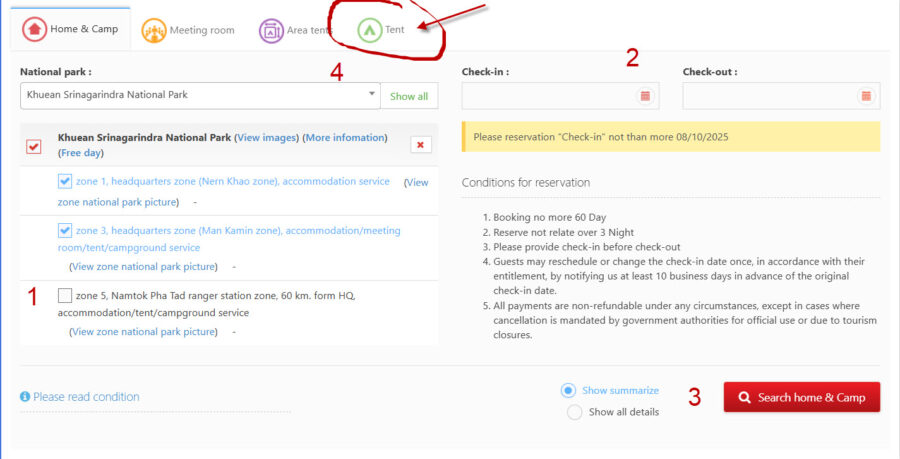Open the National park dropdown list
Screen dimensions: 900x459
pos(200,96)
